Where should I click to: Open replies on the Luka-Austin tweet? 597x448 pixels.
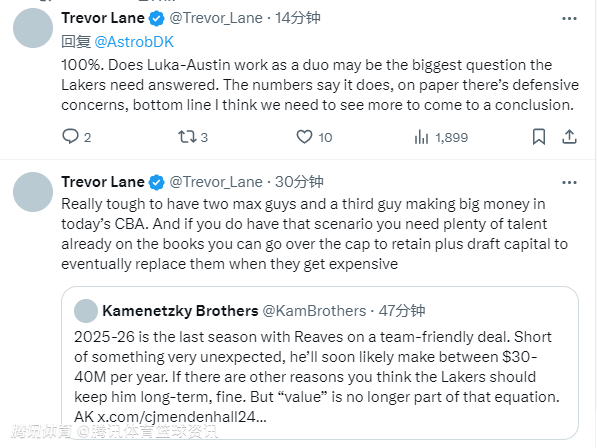coord(77,137)
